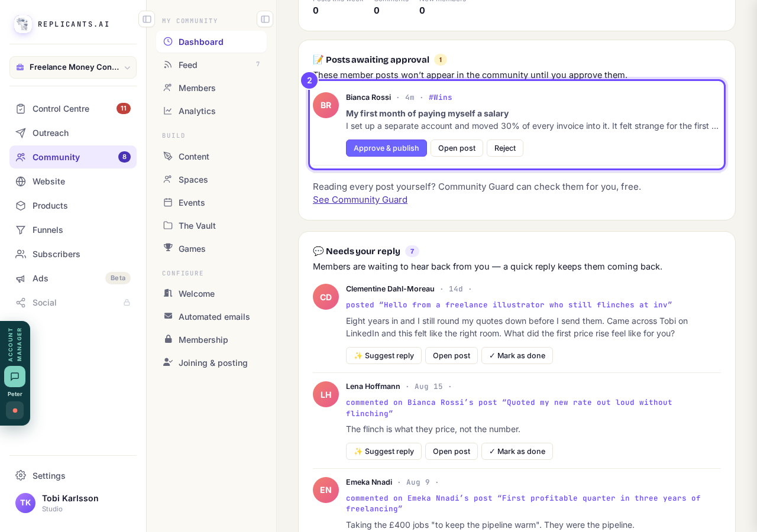Image resolution: width=757 pixels, height=532 pixels.
Task: Click The Vault folder icon
Action: click(168, 225)
